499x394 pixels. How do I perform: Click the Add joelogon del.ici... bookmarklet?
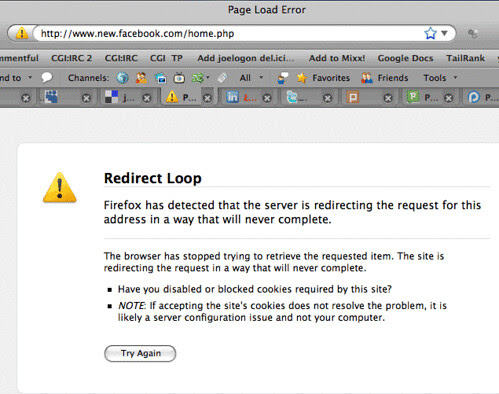click(246, 58)
